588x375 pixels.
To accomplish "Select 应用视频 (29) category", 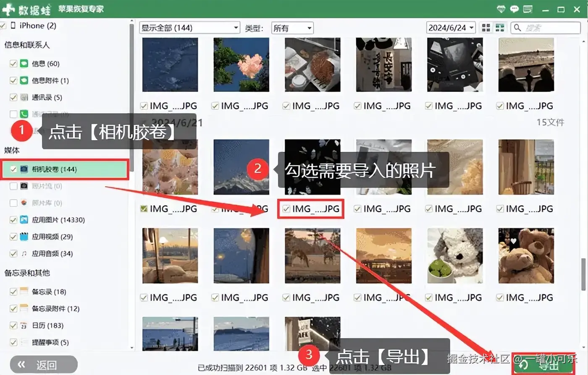I will click(x=52, y=237).
